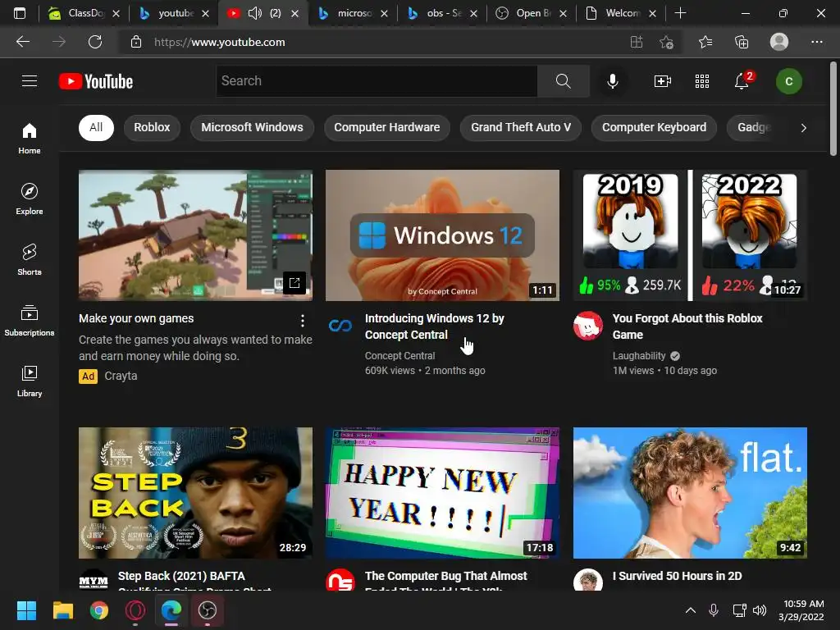Image resolution: width=840 pixels, height=630 pixels.
Task: Close the obs search browser tab
Action: pos(473,13)
